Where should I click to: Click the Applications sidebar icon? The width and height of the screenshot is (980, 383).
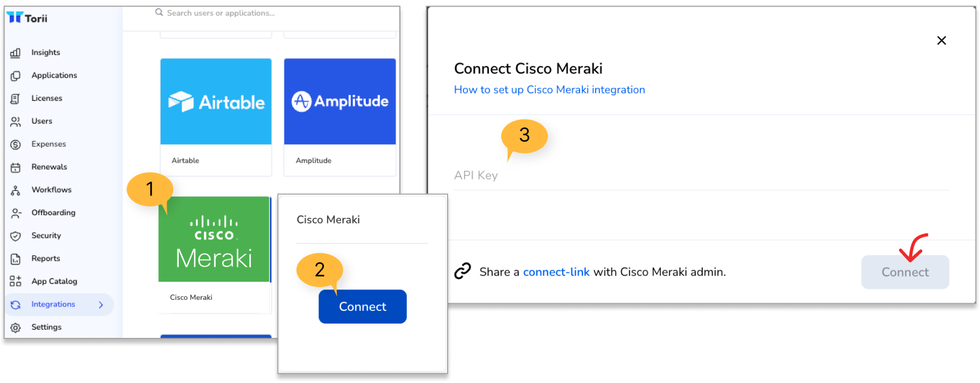[15, 76]
